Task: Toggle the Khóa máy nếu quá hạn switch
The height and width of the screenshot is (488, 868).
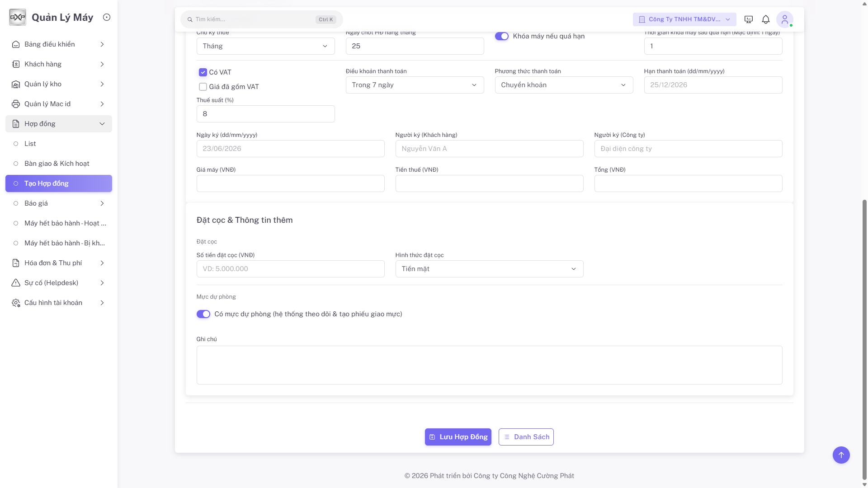Action: (x=502, y=36)
